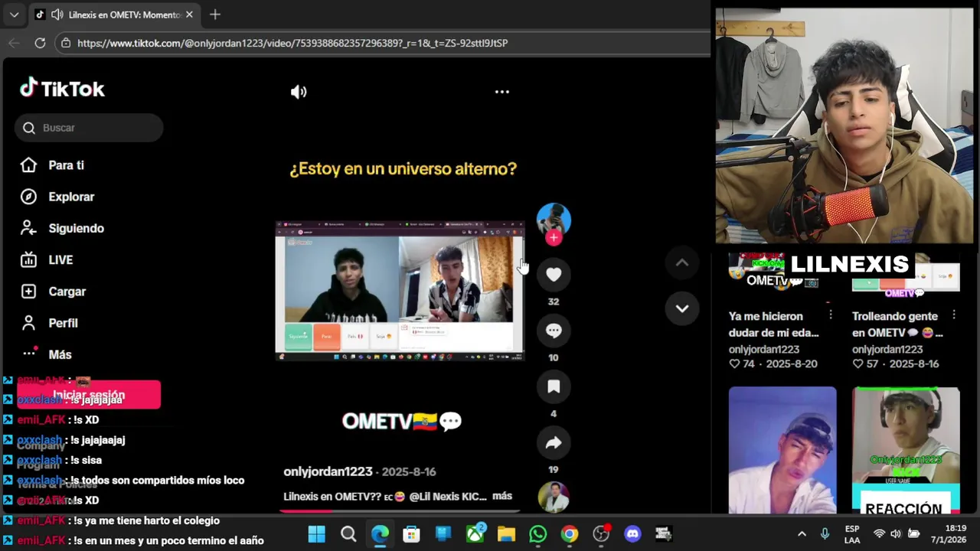Open options for the 'Ya me hicieron dudar' card
980x551 pixels.
[x=830, y=315]
